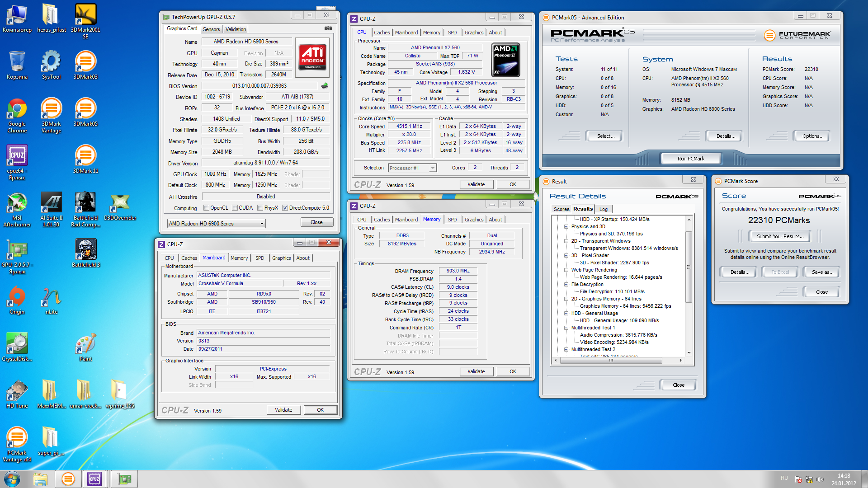Switch to Scores tab in Result window

coord(561,209)
